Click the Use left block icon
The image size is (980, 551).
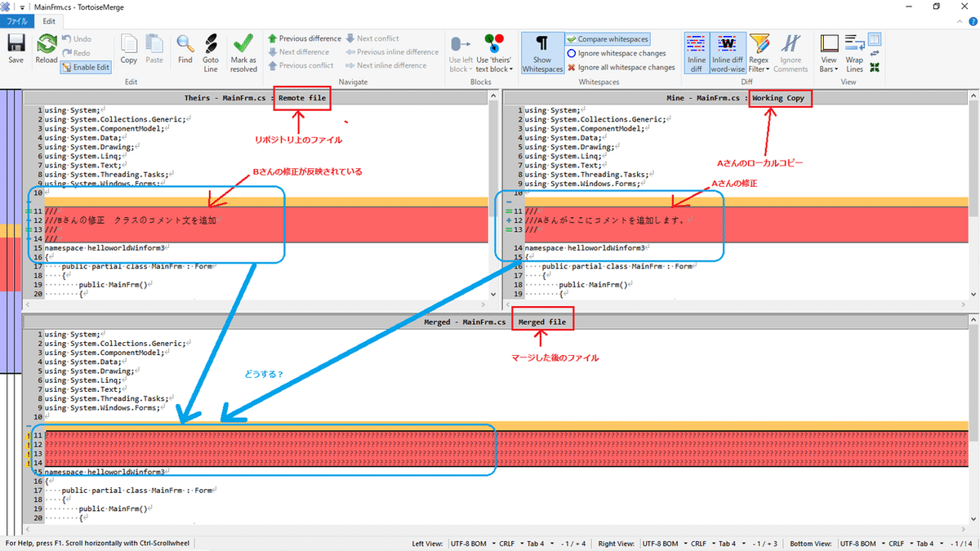(x=461, y=44)
